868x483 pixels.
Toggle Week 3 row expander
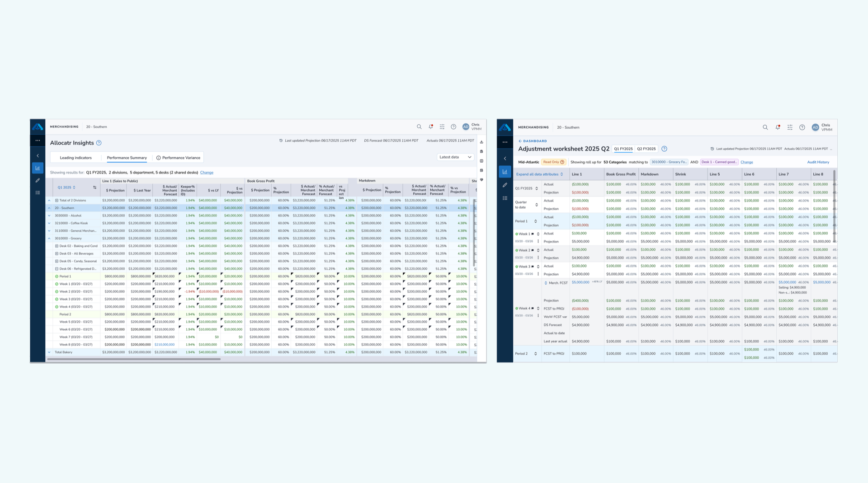[x=538, y=267]
